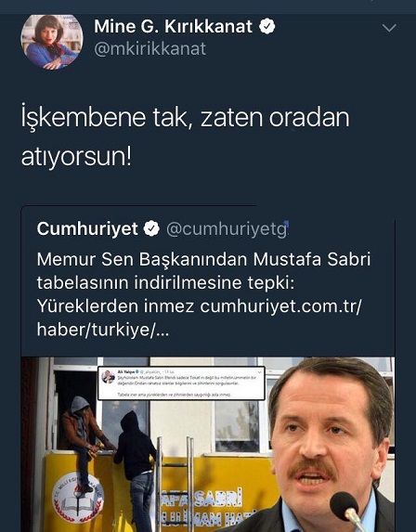
Task: Tap the Milli Eğitim logo in the photo
Action: point(78,499)
